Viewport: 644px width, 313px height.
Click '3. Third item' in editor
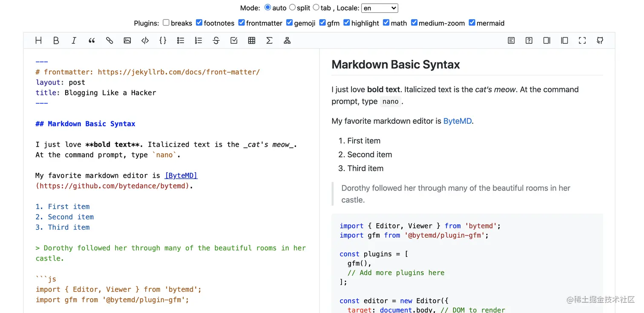pyautogui.click(x=63, y=227)
